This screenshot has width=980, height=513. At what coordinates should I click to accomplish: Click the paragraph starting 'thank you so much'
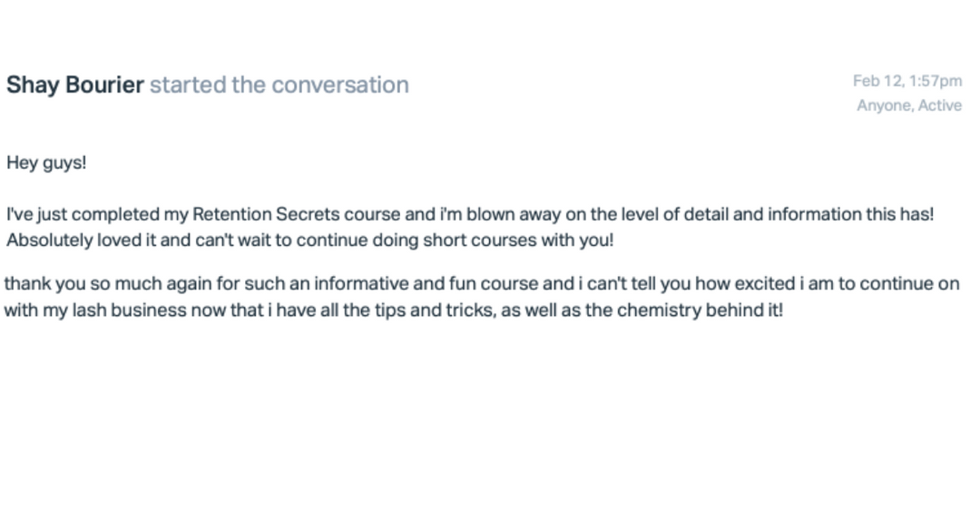[481, 297]
